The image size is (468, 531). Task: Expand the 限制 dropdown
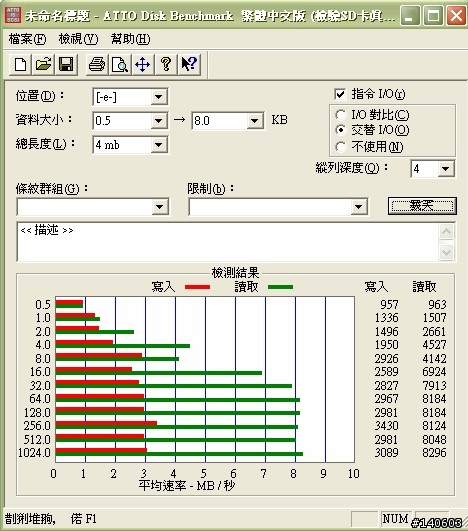359,207
